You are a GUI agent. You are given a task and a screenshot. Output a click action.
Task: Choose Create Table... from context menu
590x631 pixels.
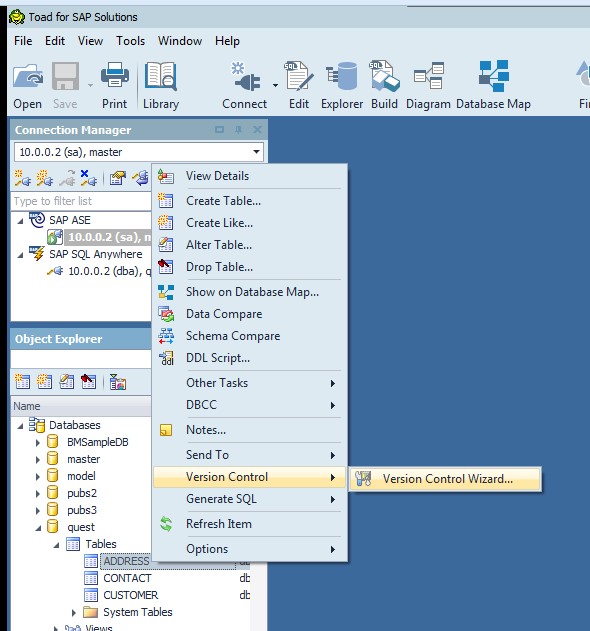pyautogui.click(x=250, y=201)
